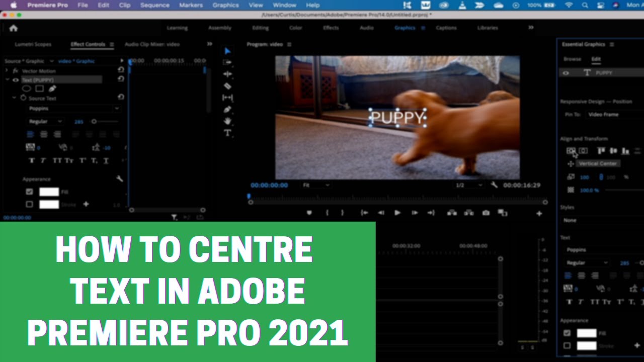Open the Browse tab in Essential Graphics

pos(572,59)
